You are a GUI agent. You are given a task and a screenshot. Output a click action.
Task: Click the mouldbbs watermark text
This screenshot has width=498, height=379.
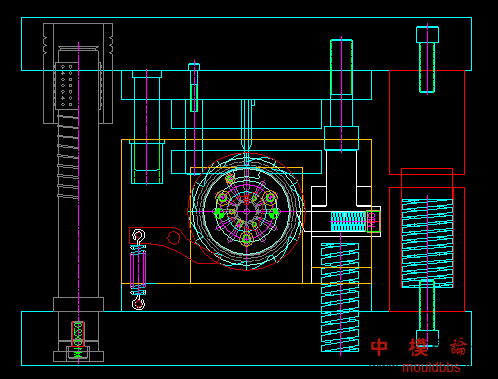pos(431,368)
